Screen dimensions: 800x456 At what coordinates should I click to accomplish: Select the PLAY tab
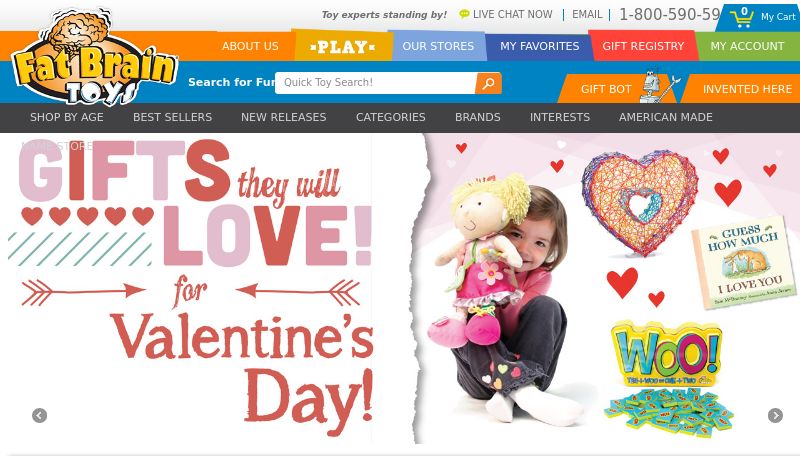343,46
